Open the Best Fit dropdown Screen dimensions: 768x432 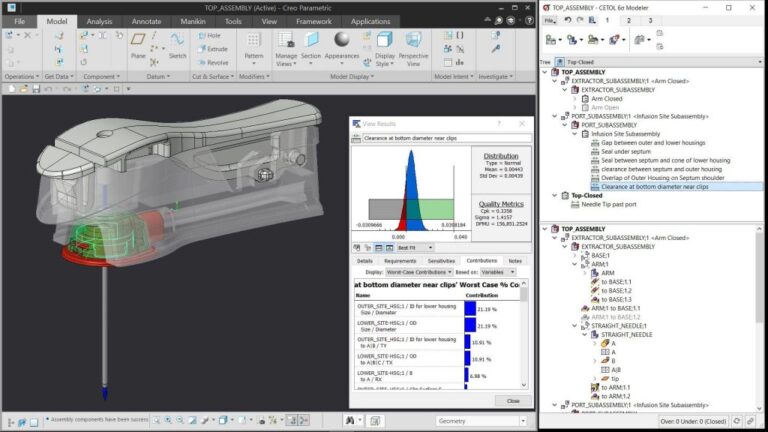[x=415, y=248]
